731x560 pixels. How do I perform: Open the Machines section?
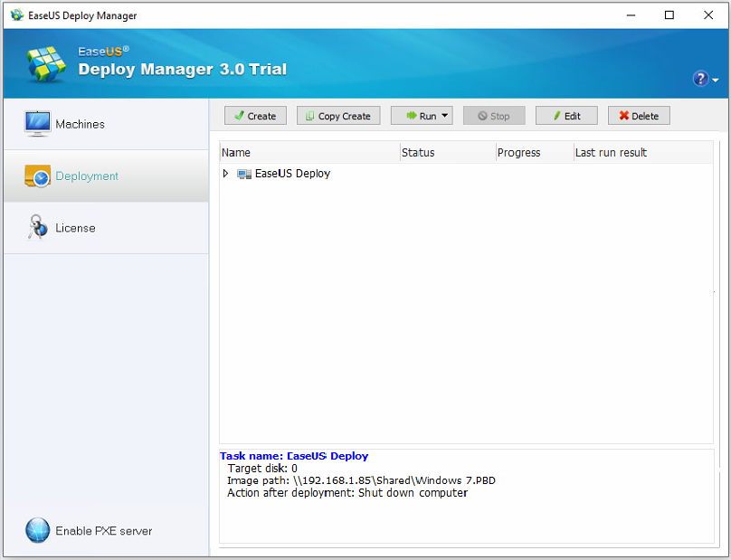106,124
